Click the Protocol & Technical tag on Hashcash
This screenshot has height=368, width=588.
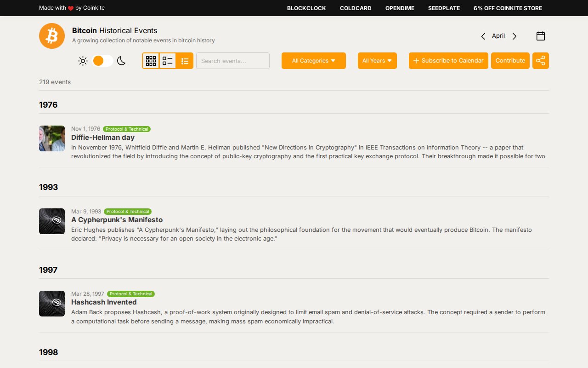131,294
